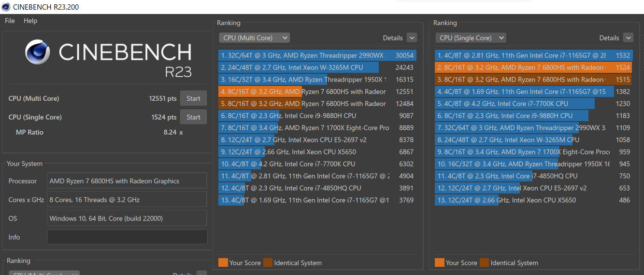The height and width of the screenshot is (275, 644).
Task: Expand Details in the Single Core ranking panel
Action: pyautogui.click(x=628, y=38)
